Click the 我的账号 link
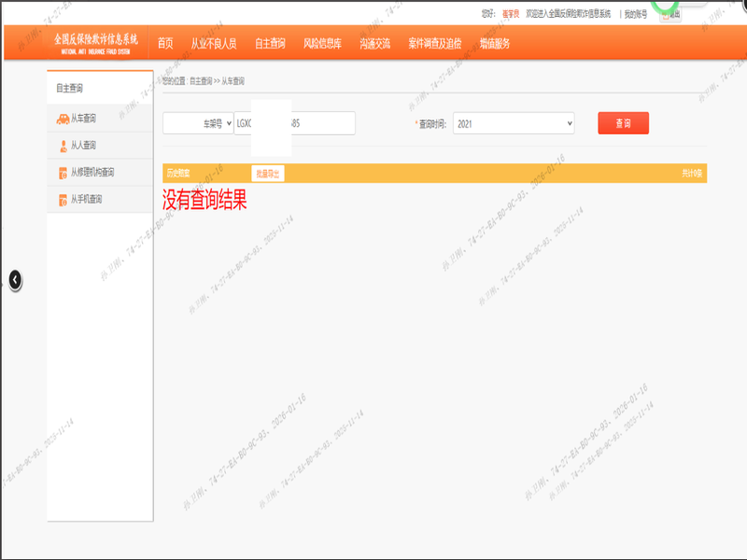Viewport: 747px width, 560px height. tap(636, 14)
